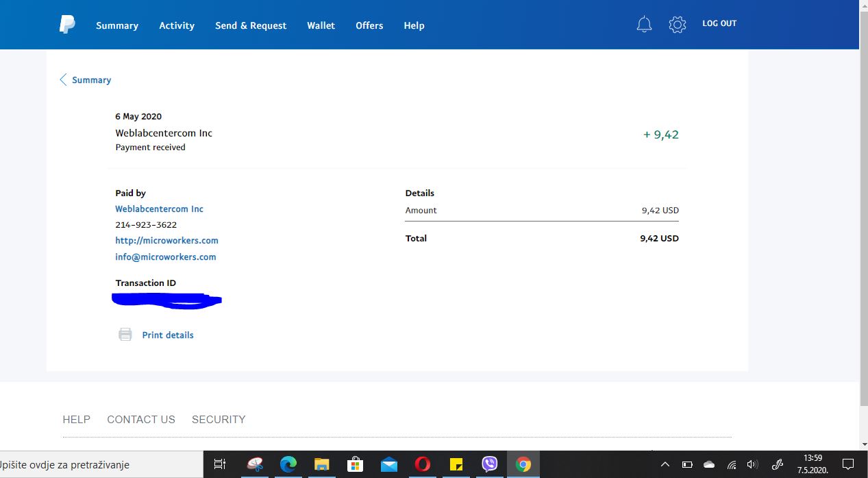Launch Snipping Tool from taskbar
868x478 pixels.
pos(254,464)
